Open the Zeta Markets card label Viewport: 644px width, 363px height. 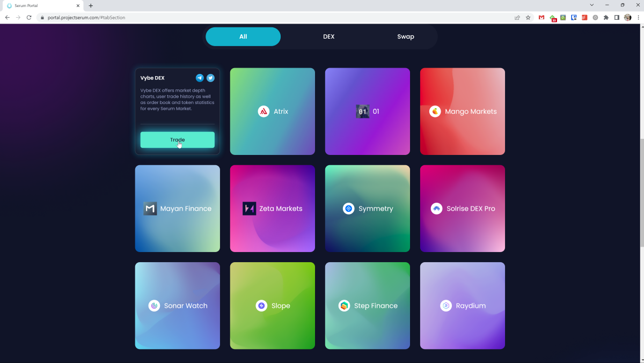281,209
